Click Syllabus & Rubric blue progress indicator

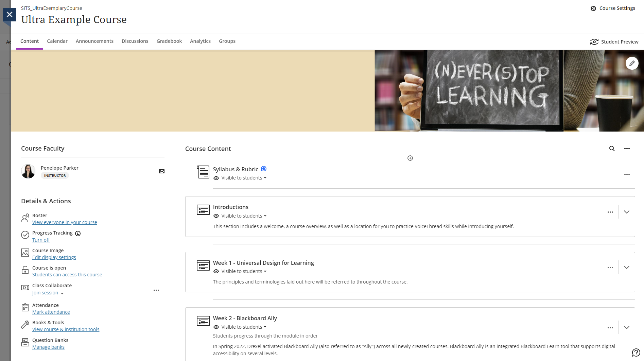(263, 169)
